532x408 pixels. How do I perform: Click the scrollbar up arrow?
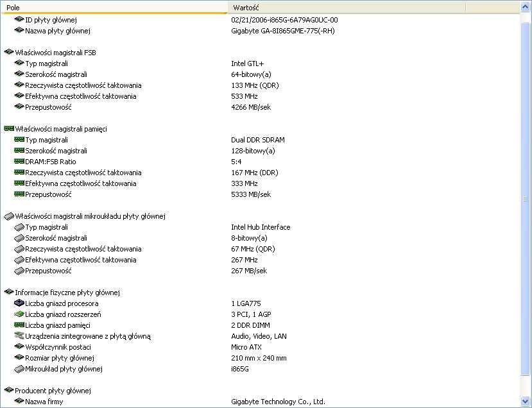525,8
